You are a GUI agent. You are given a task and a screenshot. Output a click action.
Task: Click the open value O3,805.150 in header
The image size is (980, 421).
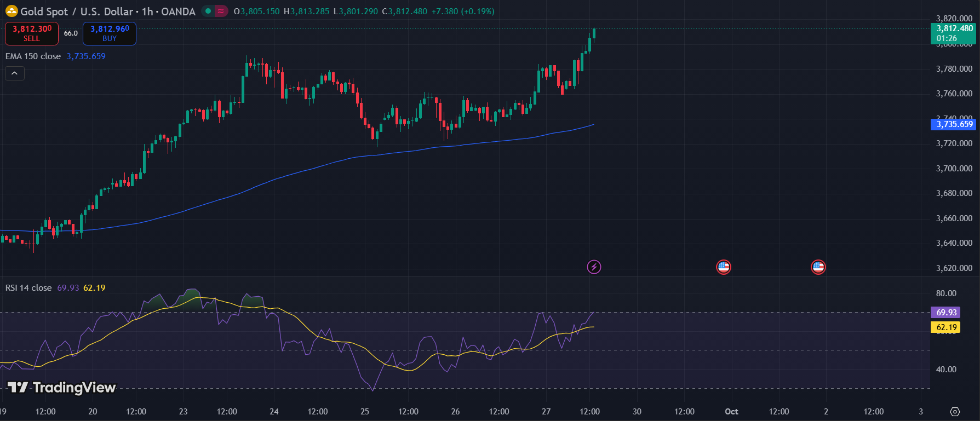(x=256, y=11)
